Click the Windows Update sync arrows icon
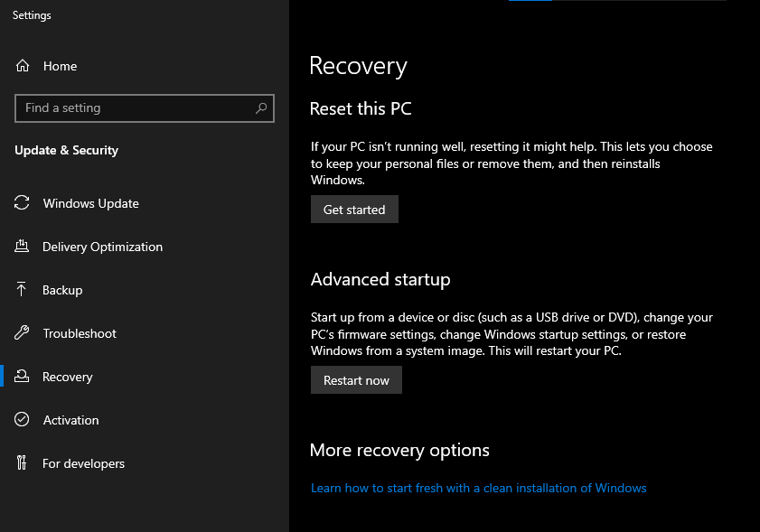The width and height of the screenshot is (760, 532). click(x=23, y=203)
